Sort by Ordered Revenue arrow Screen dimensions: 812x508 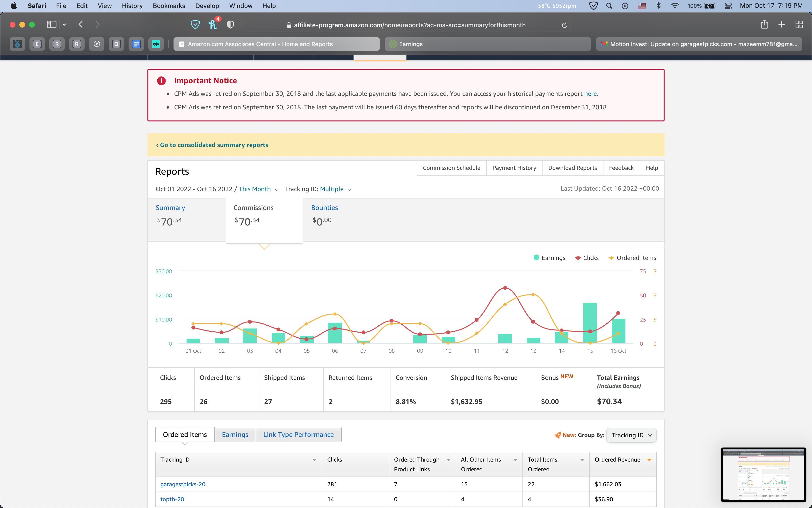point(649,460)
